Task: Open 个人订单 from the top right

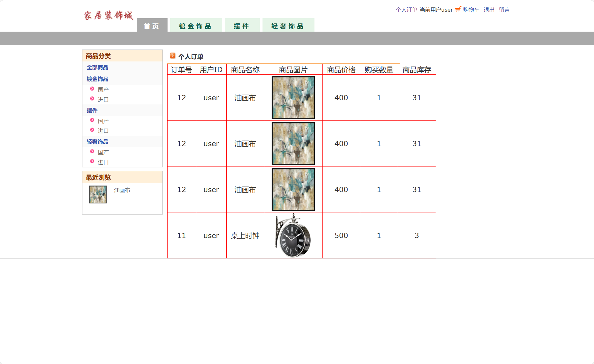Action: (407, 10)
